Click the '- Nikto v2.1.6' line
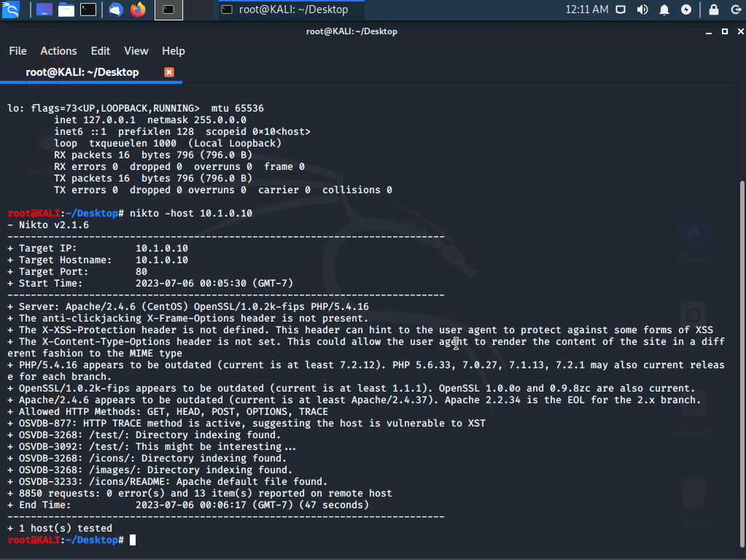Viewport: 746px width, 560px height. pos(48,225)
